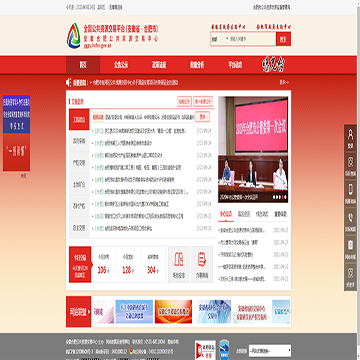The height and width of the screenshot is (360, 360).
Task: Click second outlined button above announcement list
Action: click(x=203, y=101)
